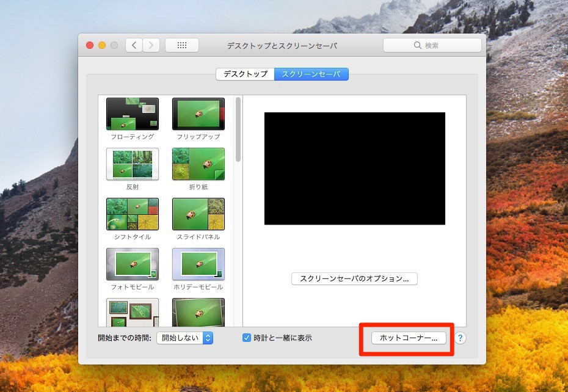
Task: Pick the シフトタイル screen saver thumbnail
Action: pos(132,214)
